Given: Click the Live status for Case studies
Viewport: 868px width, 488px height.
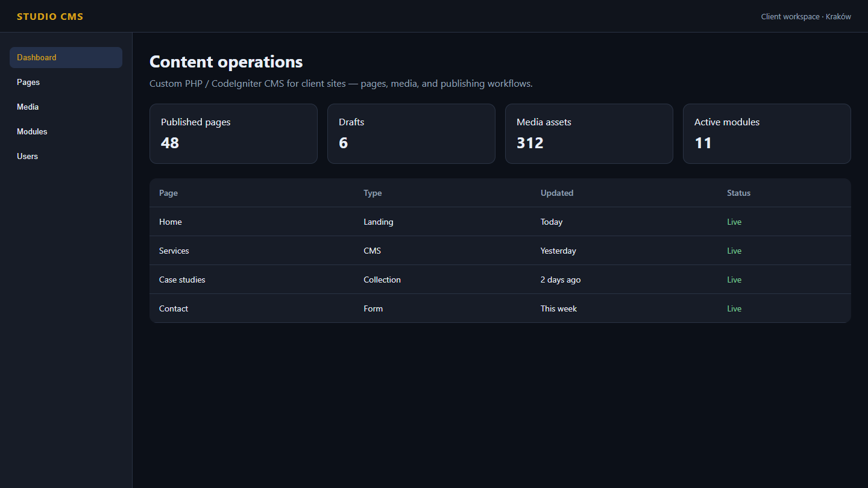Looking at the screenshot, I should [734, 280].
